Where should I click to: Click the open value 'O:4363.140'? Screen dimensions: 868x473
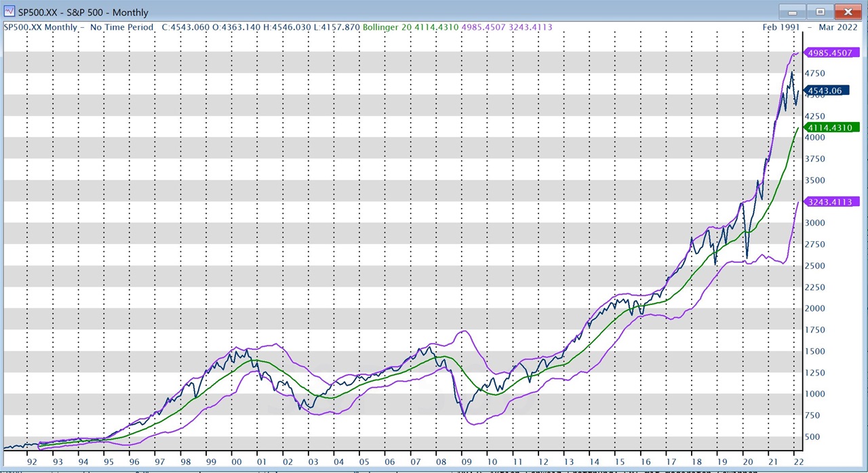[x=235, y=27]
